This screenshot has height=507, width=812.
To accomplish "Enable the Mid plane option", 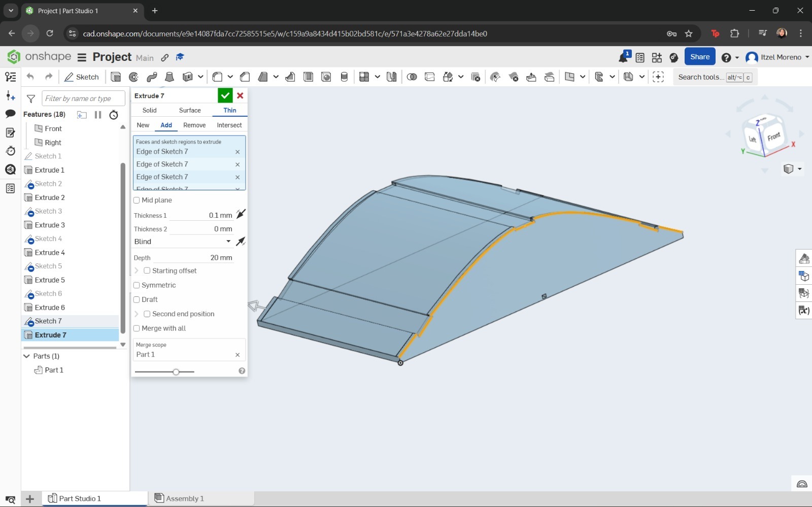I will [x=136, y=200].
